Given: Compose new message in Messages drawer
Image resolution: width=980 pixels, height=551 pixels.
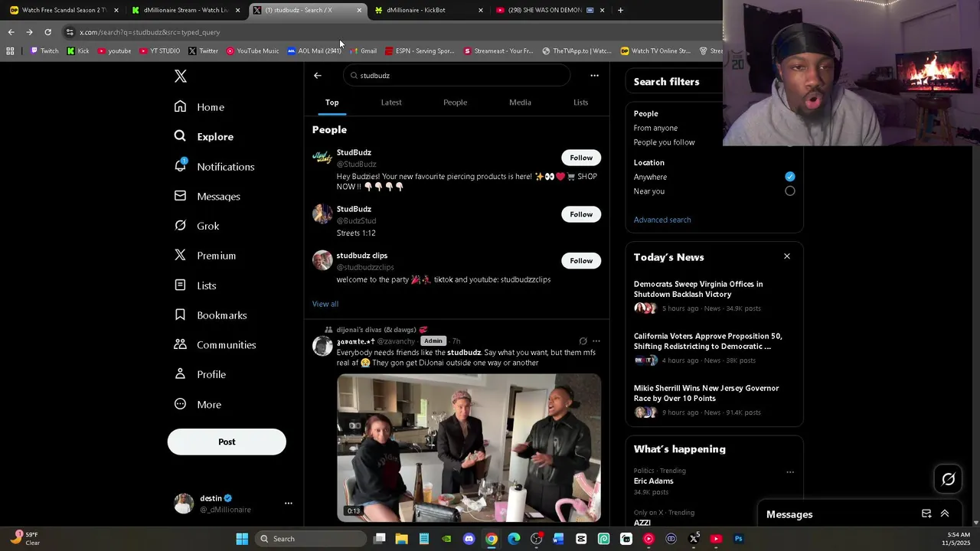Looking at the screenshot, I should (x=926, y=514).
